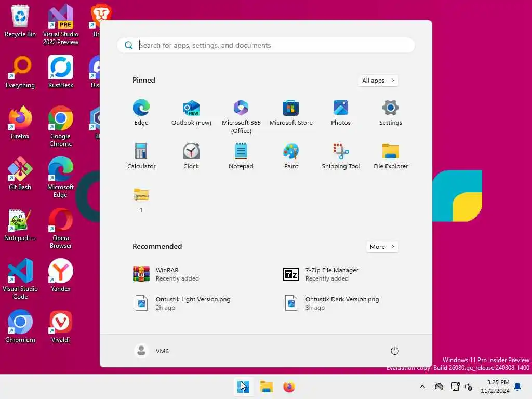This screenshot has width=532, height=399.
Task: Launch Notepad from pinned apps
Action: [241, 156]
